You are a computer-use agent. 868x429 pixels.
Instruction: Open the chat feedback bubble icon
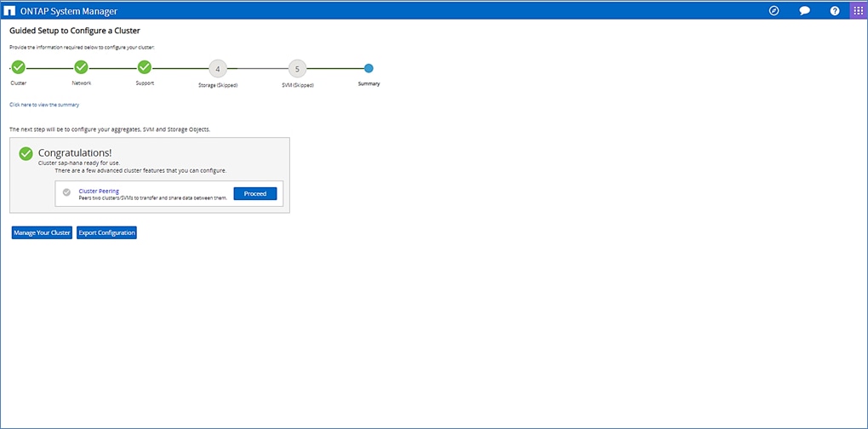(805, 11)
